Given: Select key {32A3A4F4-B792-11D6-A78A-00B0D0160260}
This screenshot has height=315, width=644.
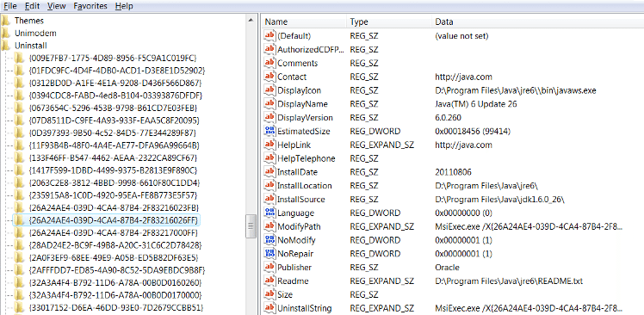Looking at the screenshot, I should tap(115, 283).
